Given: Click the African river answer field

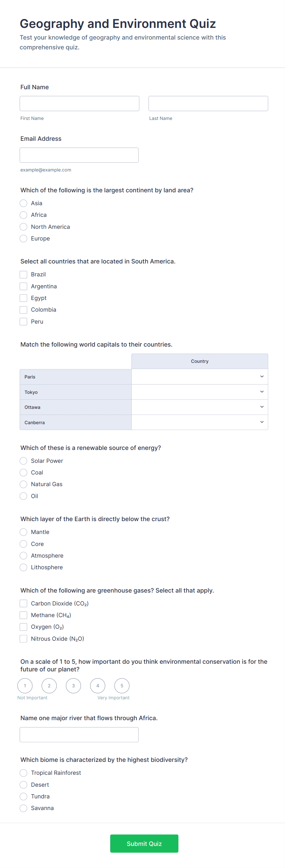Looking at the screenshot, I should pyautogui.click(x=79, y=735).
